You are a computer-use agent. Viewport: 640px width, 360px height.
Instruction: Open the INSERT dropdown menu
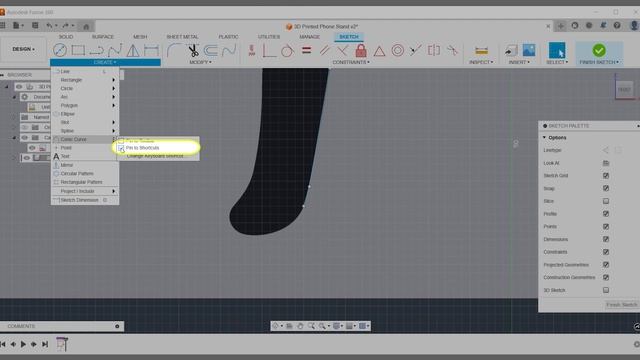pyautogui.click(x=519, y=62)
